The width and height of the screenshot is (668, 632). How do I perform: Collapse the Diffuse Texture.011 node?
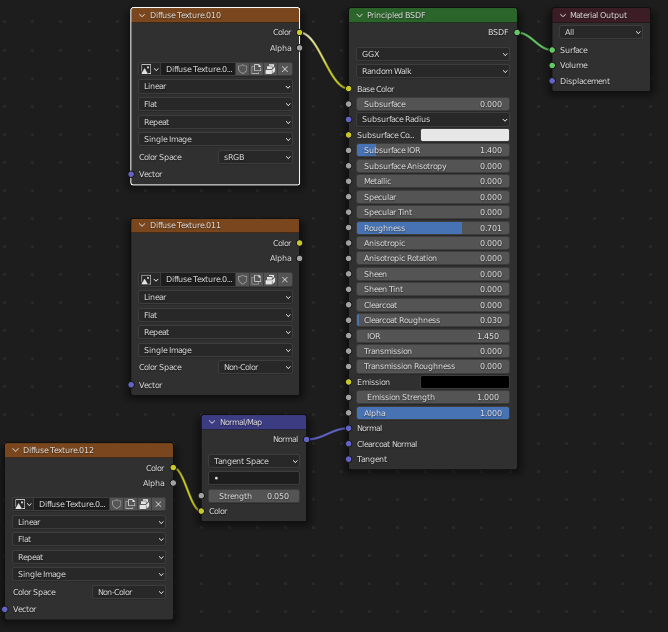[142, 225]
